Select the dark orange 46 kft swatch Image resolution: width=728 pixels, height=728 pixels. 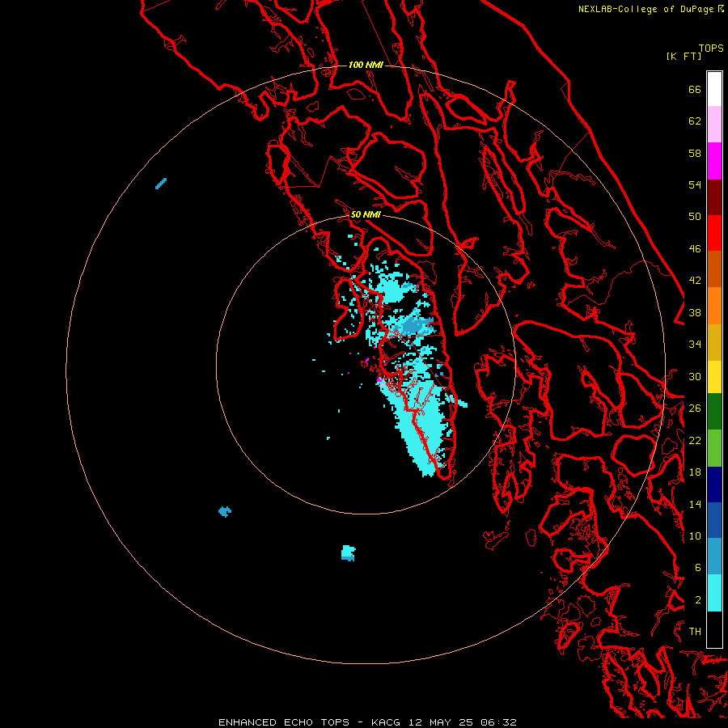[x=714, y=269]
